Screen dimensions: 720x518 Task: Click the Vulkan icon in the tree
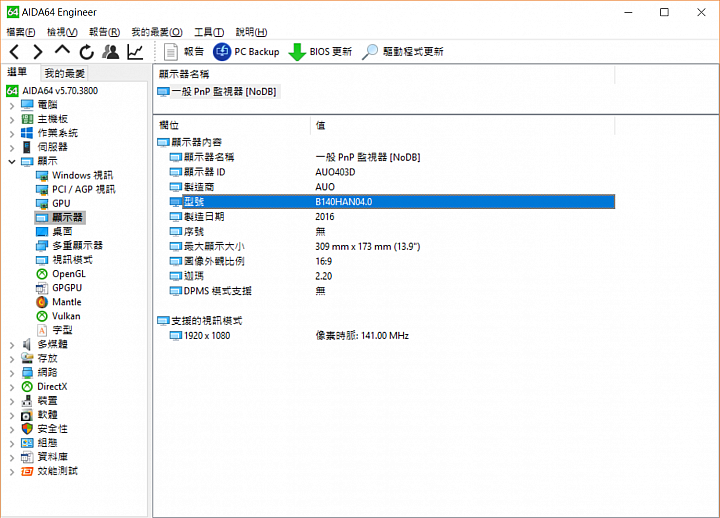click(42, 316)
